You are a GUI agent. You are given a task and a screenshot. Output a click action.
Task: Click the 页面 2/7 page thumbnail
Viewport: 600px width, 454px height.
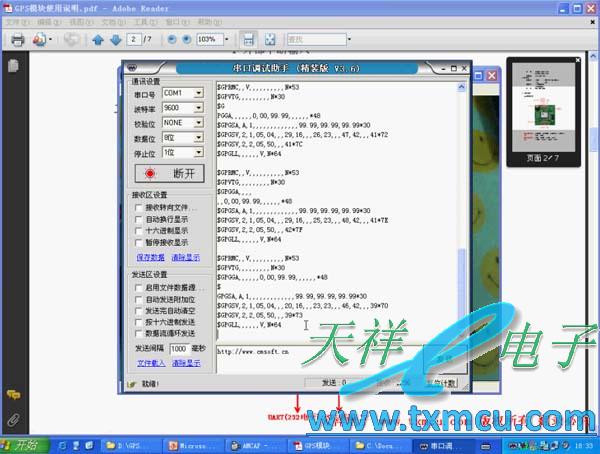543,108
